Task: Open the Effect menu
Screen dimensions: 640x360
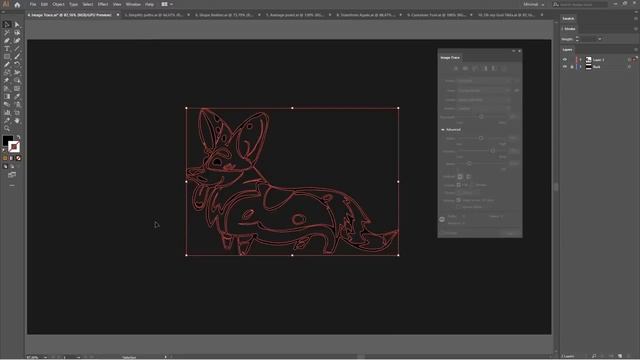Action: (103, 4)
